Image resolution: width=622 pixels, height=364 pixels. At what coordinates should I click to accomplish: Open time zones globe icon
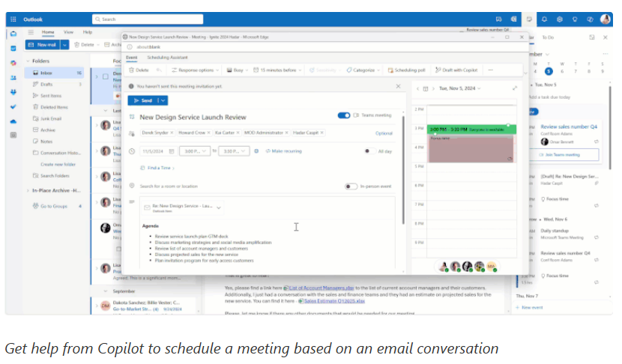(256, 151)
